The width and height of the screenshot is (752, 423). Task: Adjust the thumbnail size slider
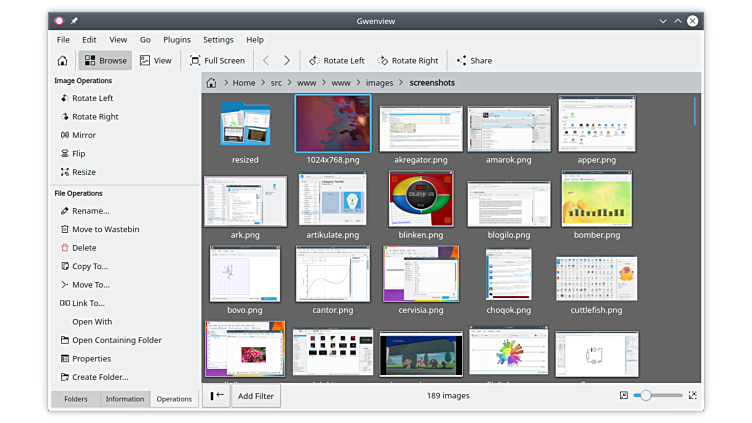tap(647, 396)
